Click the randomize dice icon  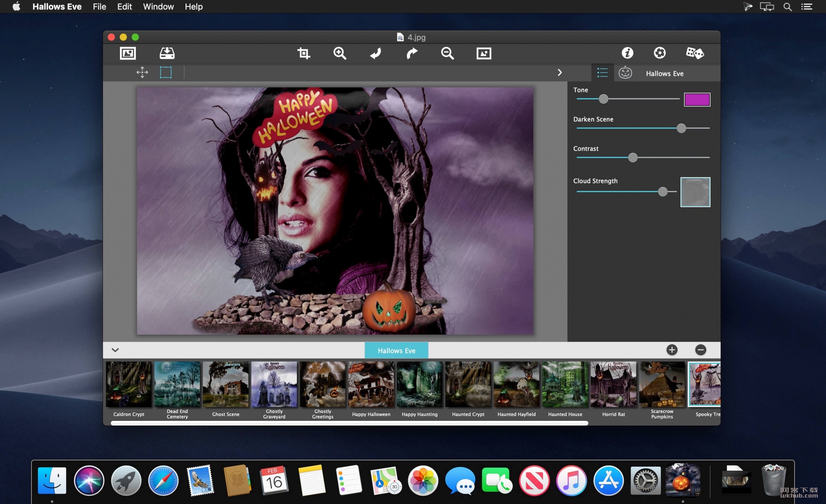(x=695, y=53)
